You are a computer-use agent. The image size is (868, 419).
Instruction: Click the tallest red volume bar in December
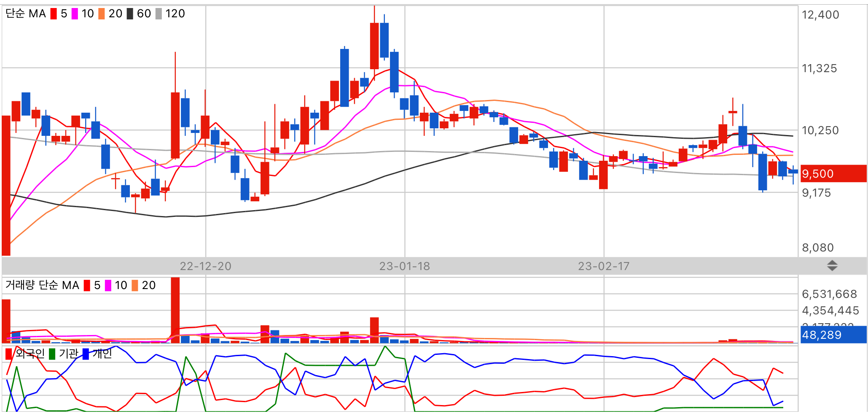click(x=175, y=310)
